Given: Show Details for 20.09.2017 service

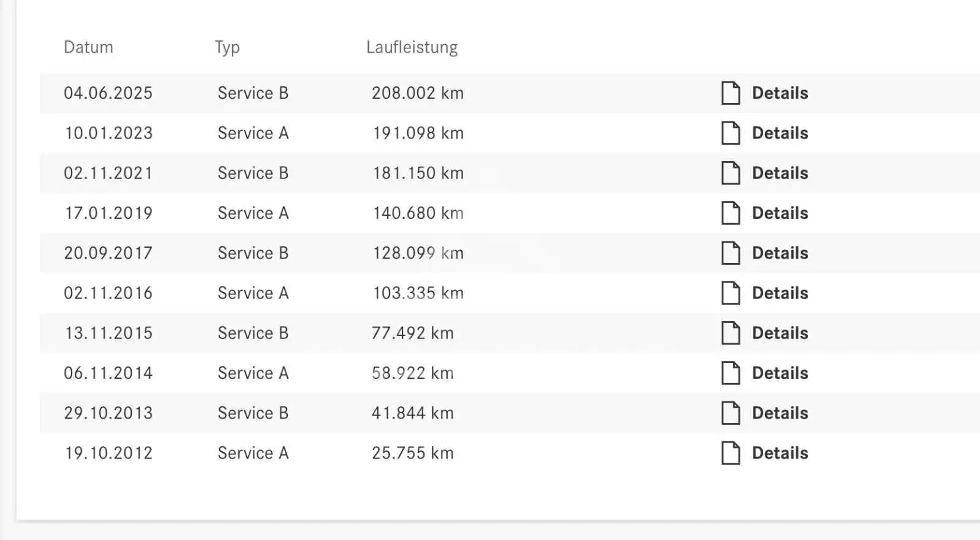Looking at the screenshot, I should pos(780,253).
